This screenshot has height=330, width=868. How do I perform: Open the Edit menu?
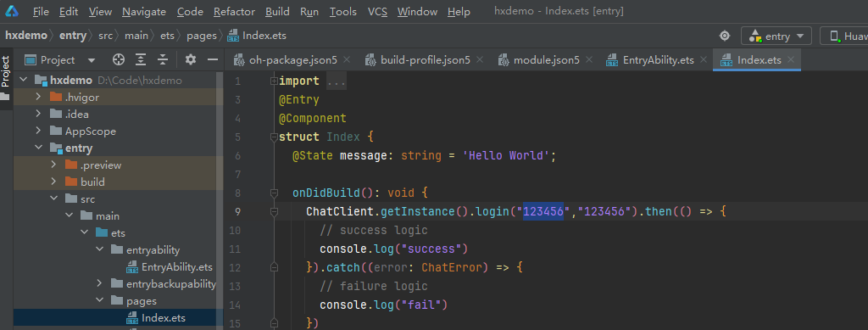click(69, 12)
